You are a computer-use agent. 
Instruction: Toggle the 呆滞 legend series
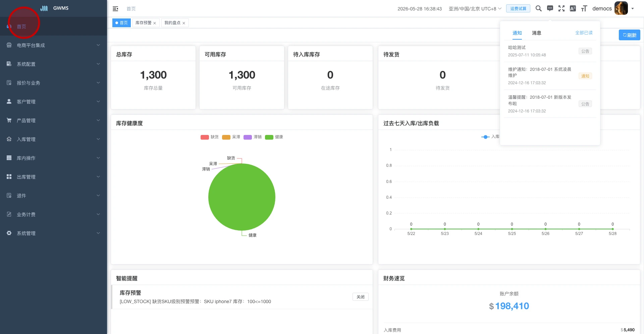[x=231, y=137]
